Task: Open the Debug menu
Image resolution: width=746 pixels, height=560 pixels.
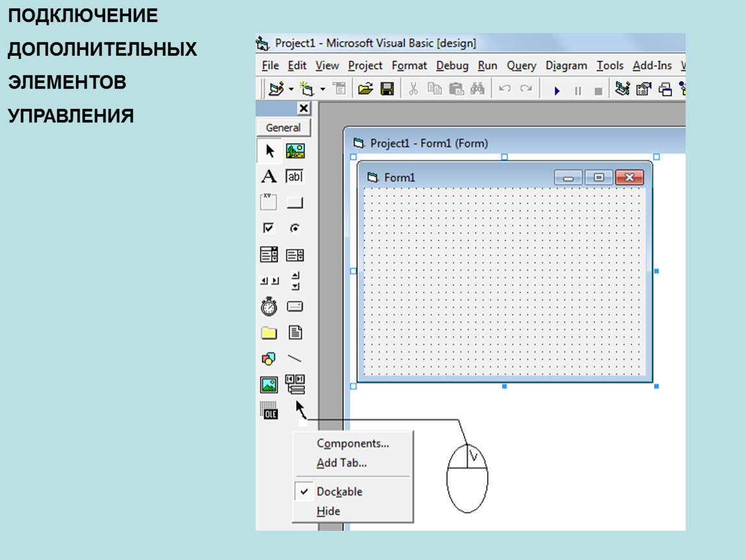Action: [452, 65]
